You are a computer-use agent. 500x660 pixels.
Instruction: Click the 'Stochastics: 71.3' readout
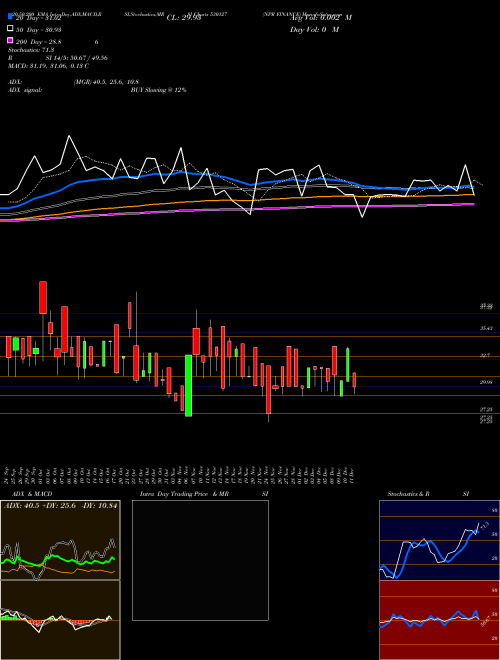pos(31,50)
